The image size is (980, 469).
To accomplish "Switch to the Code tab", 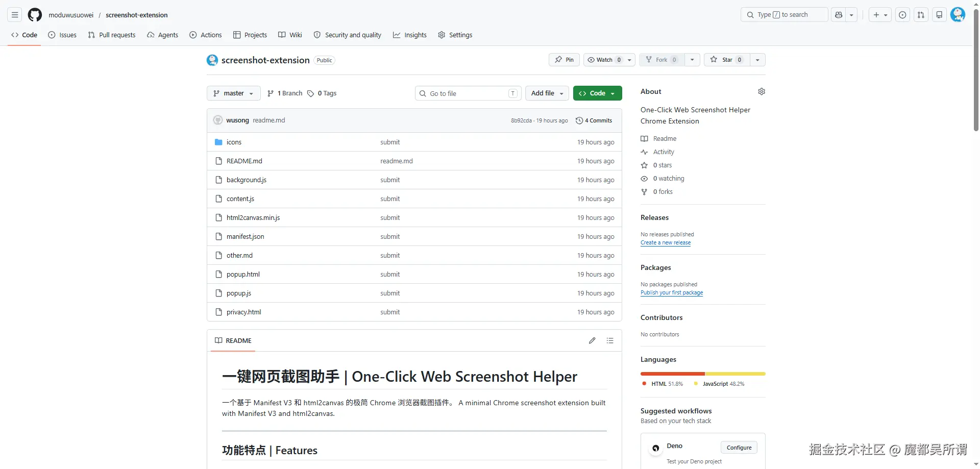I will click(x=24, y=35).
